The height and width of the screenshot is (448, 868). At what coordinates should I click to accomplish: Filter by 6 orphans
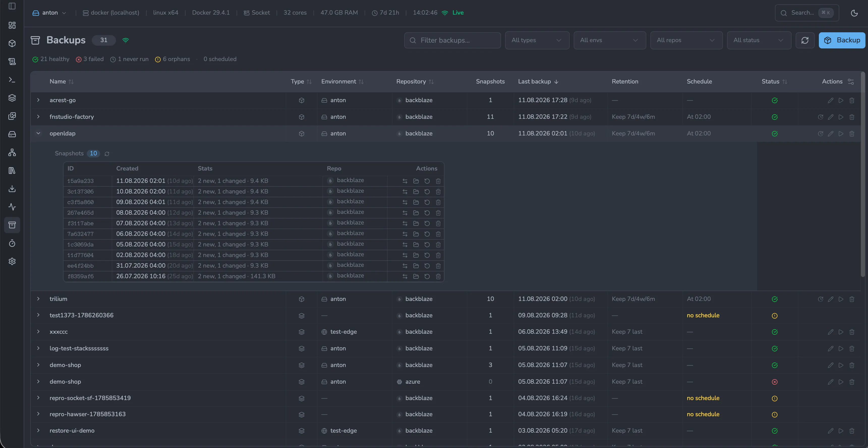pos(172,59)
